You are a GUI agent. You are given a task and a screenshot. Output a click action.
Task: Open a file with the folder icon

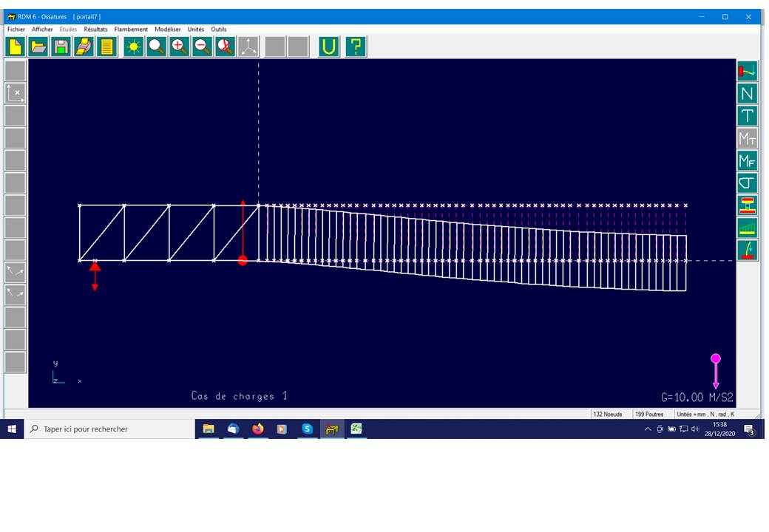38,47
